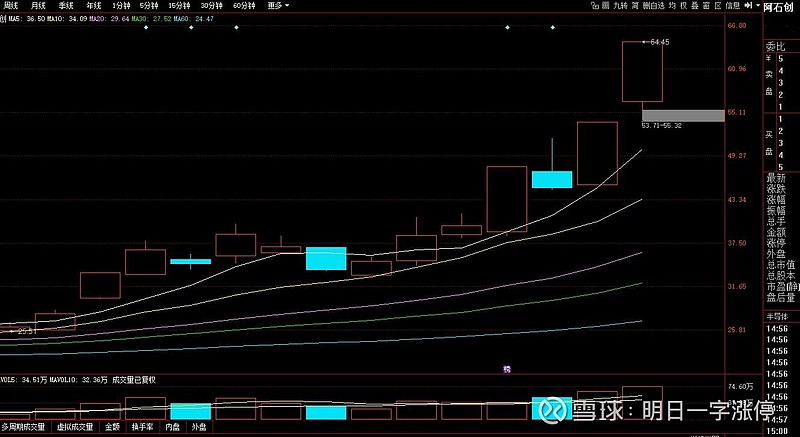The width and height of the screenshot is (800, 437).
Task: Click the MA5: 36.50 indicator label
Action: pyautogui.click(x=25, y=19)
